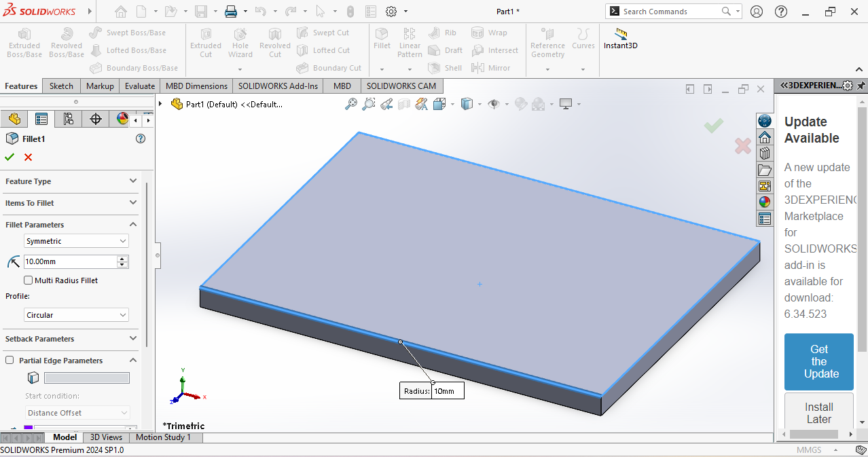Open View Orientation menu
The image size is (868, 457).
[x=439, y=104]
